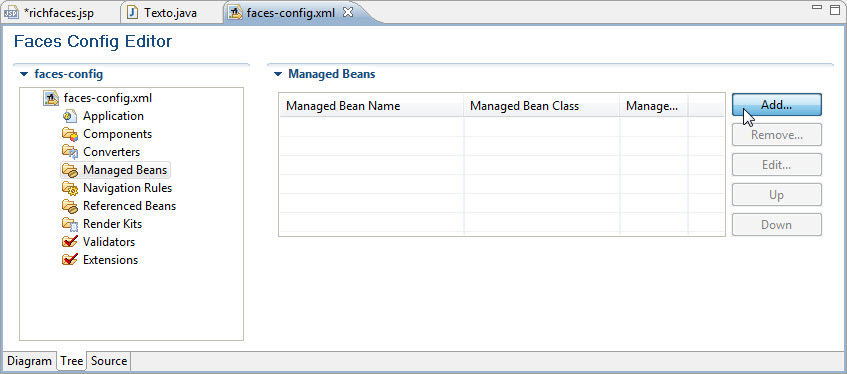
Task: Collapse the Managed Beans section
Action: [278, 74]
